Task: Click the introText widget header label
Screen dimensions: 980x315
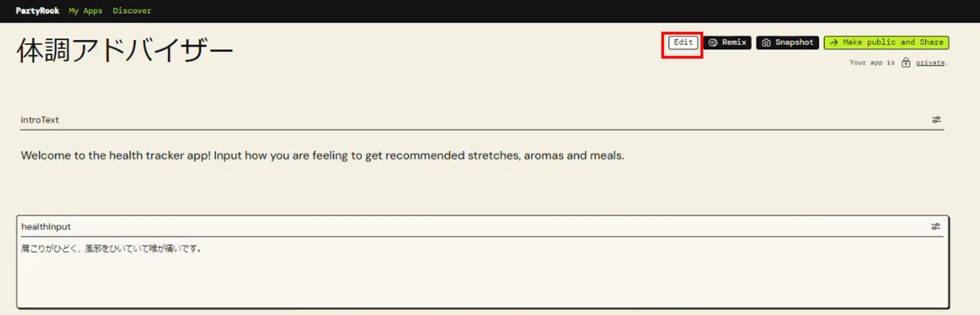Action: coord(40,120)
